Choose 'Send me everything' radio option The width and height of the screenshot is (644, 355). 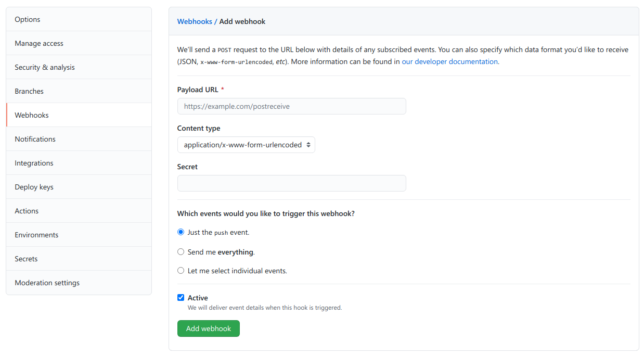tap(181, 252)
